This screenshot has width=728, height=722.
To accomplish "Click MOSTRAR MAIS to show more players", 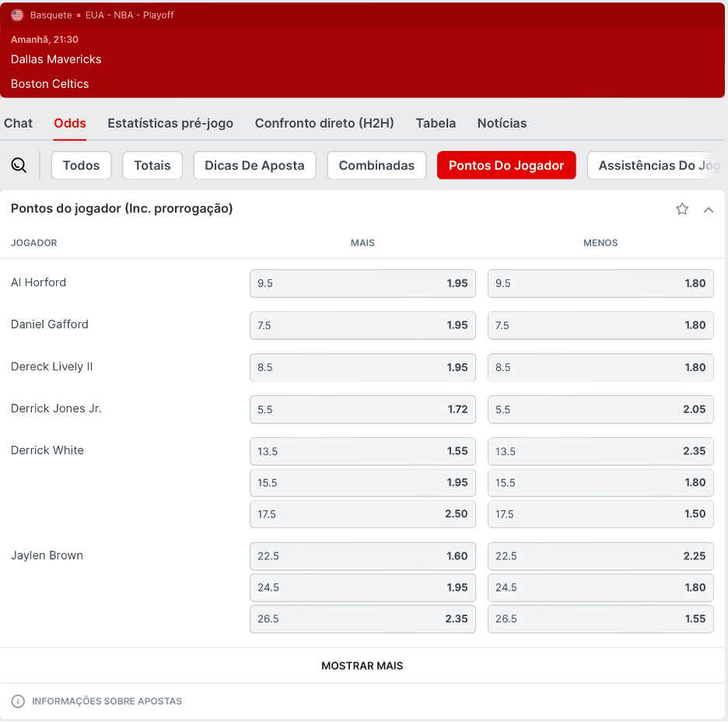I will click(362, 666).
